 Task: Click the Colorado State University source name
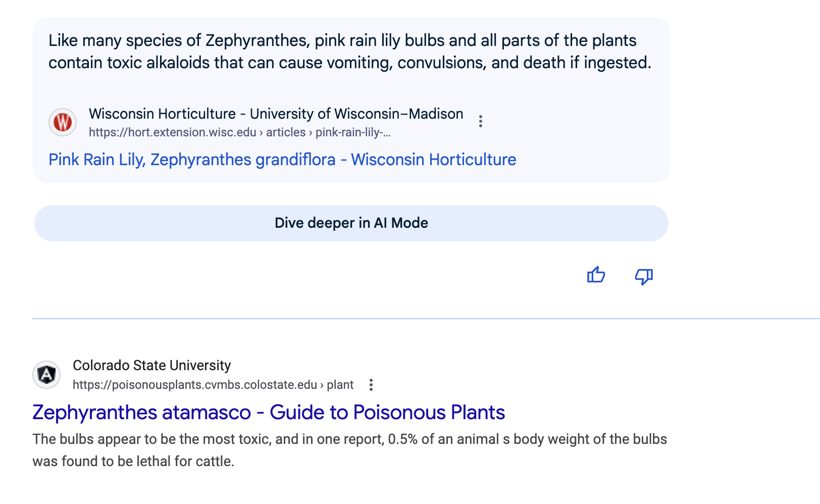pyautogui.click(x=151, y=365)
